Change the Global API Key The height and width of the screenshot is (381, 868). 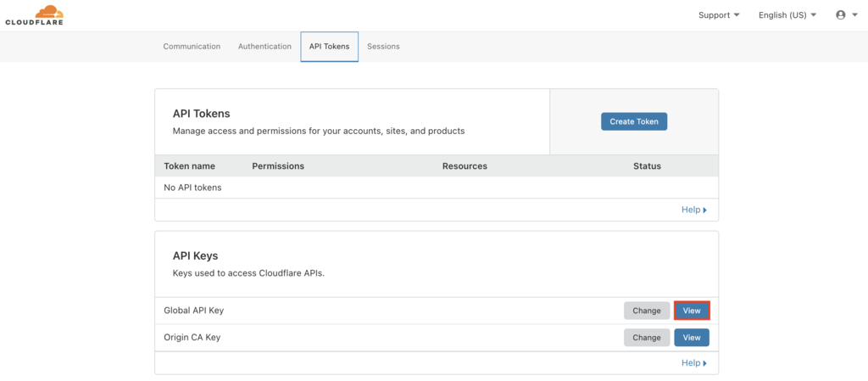tap(646, 311)
